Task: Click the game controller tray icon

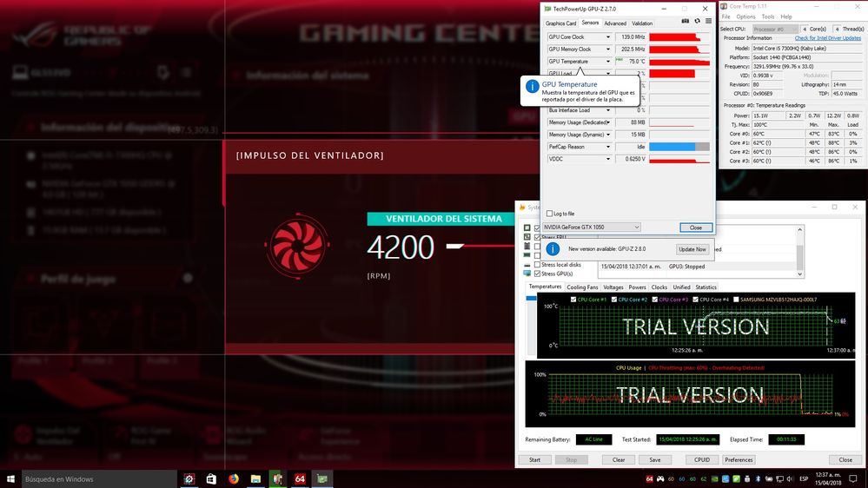Action: pyautogui.click(x=660, y=478)
